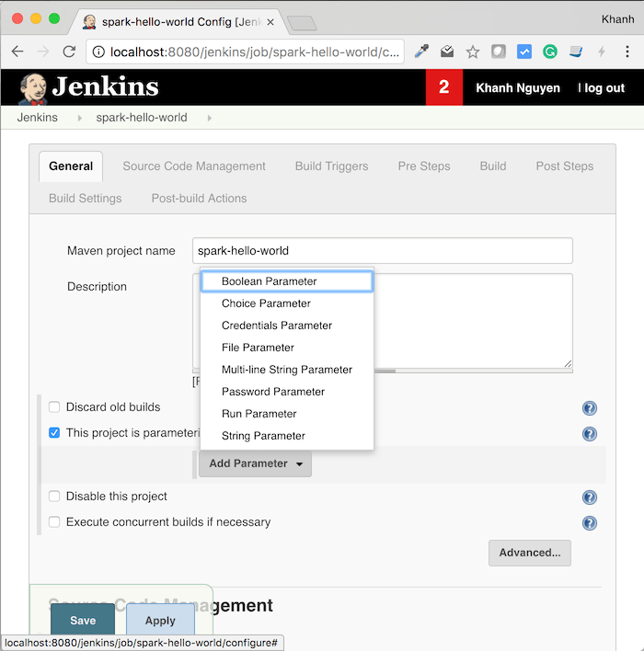Apply the configuration changes
Screen dimensions: 644x651
point(160,621)
